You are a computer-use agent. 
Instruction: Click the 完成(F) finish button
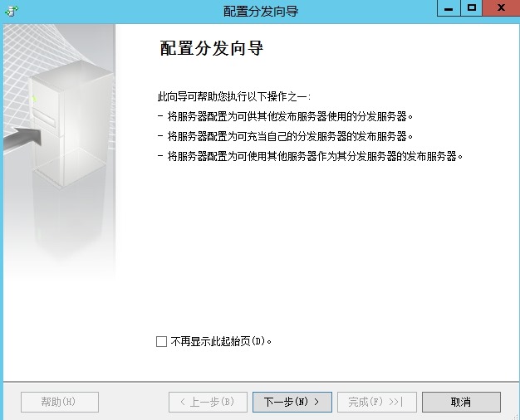pos(375,402)
